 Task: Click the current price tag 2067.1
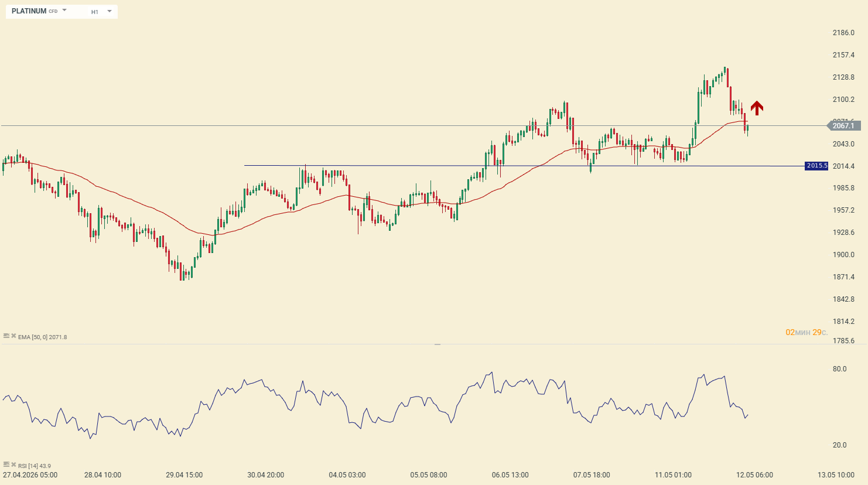coord(843,126)
